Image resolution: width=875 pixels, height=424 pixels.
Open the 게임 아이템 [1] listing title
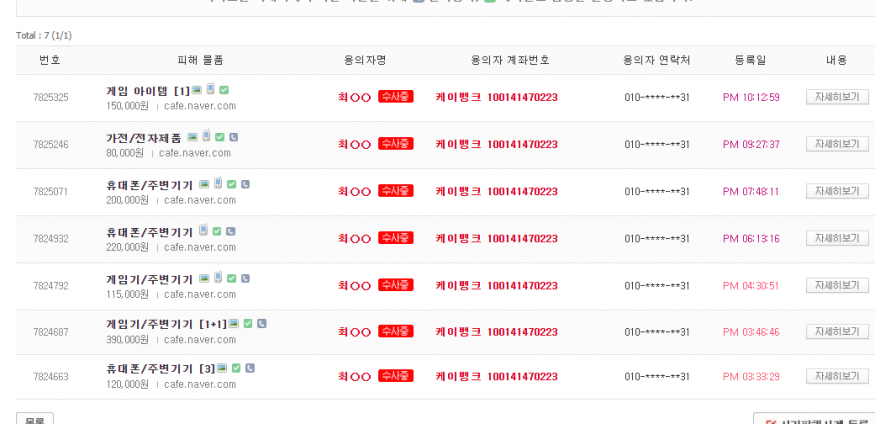148,91
